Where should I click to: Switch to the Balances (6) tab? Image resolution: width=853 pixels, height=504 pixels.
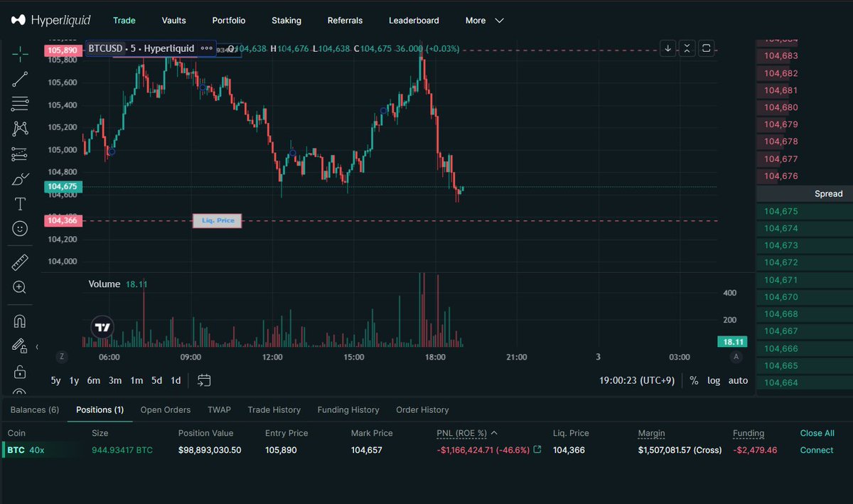coord(35,409)
